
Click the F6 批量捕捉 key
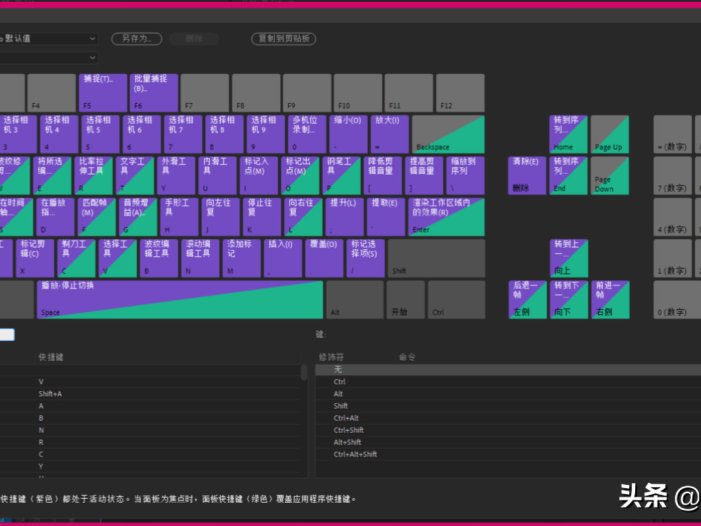152,92
